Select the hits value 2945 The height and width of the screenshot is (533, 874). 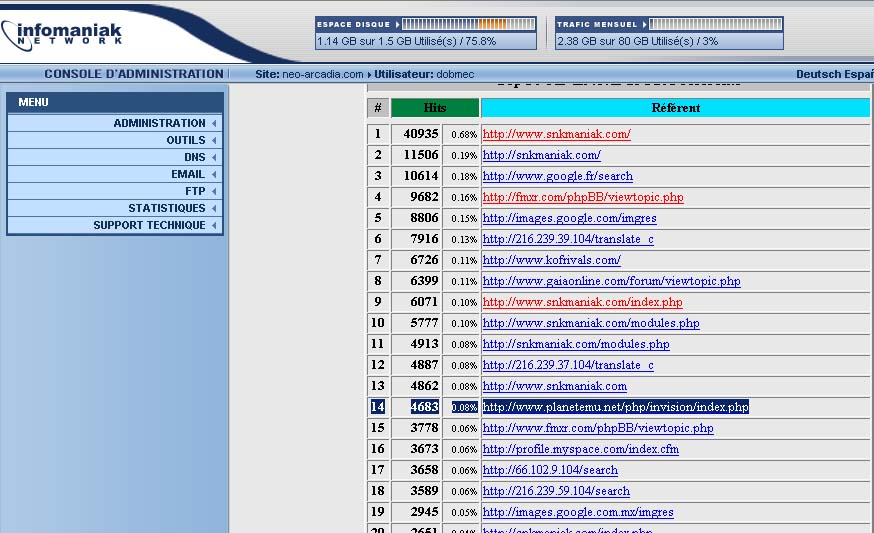point(425,512)
